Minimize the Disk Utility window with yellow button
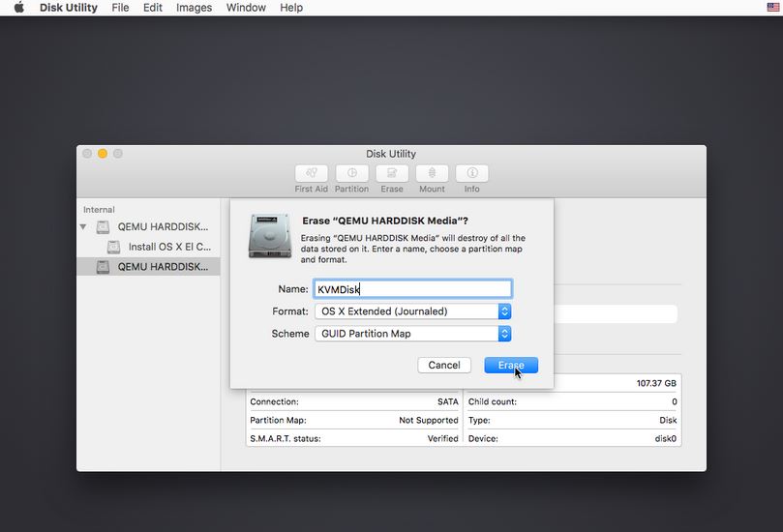This screenshot has width=783, height=532. 103,154
